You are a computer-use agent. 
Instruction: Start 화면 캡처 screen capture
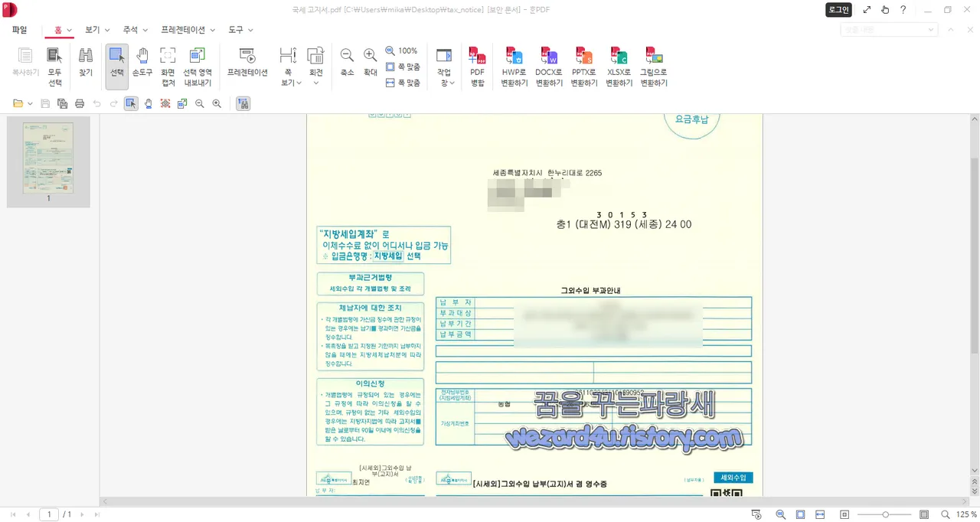coord(168,66)
